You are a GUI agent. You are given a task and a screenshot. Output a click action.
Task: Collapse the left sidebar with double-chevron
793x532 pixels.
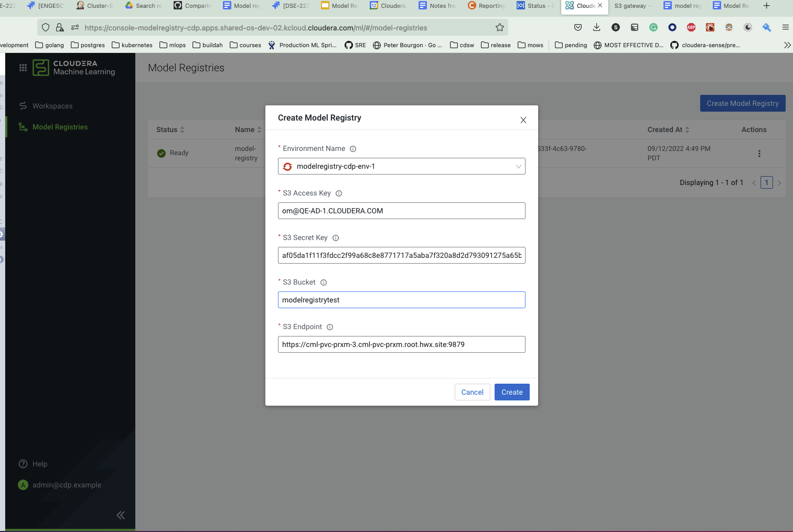click(x=121, y=515)
